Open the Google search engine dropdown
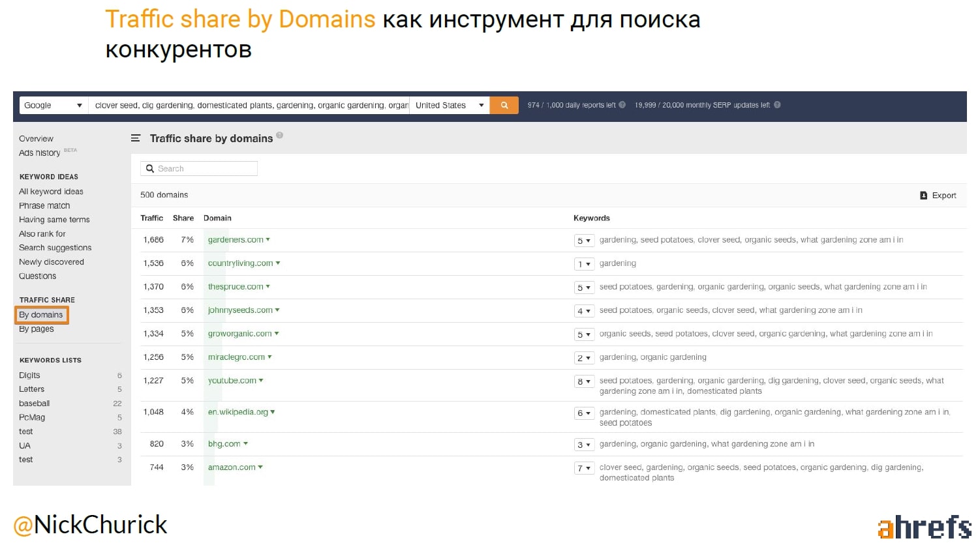The height and width of the screenshot is (545, 980). 52,105
